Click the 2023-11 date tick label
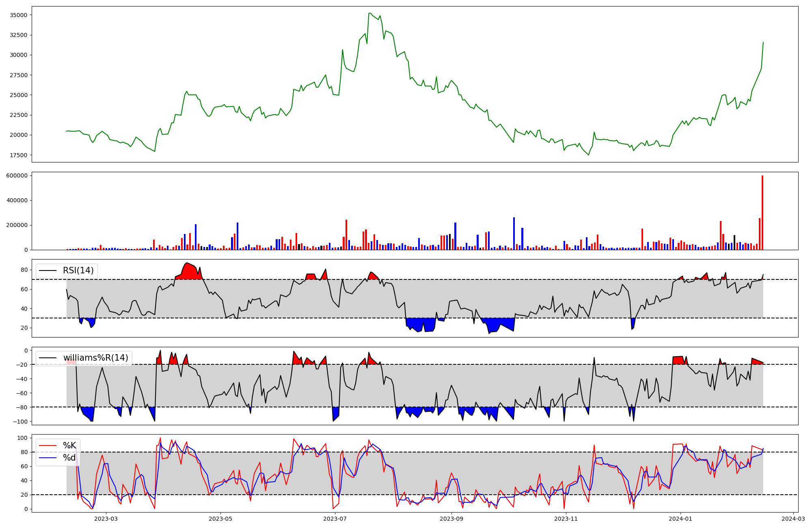The height and width of the screenshot is (528, 812). (566, 518)
